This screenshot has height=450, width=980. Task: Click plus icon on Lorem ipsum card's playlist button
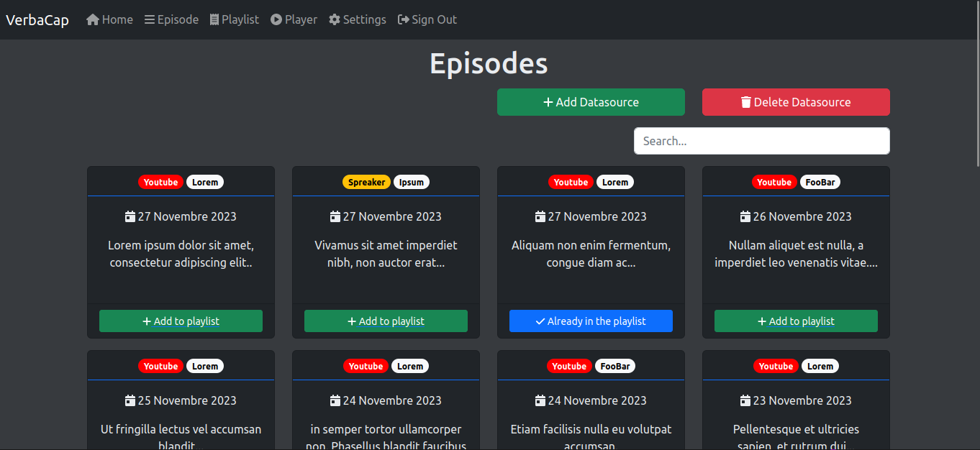[x=147, y=321]
